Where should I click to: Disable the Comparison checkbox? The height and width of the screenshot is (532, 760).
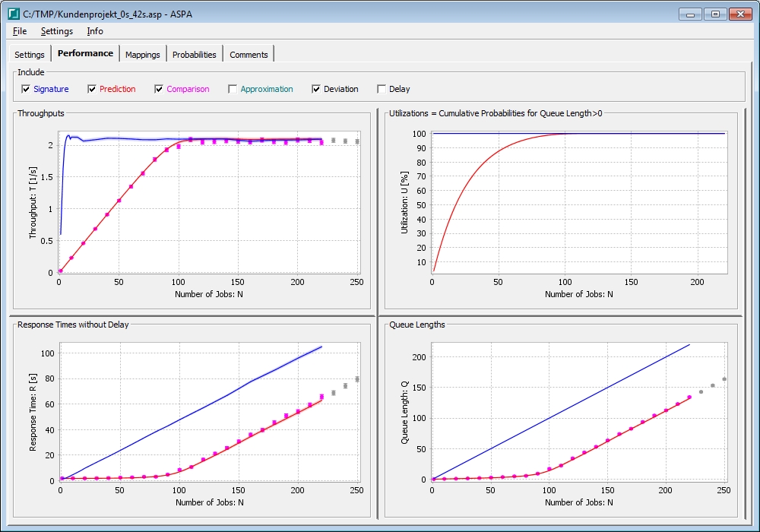pyautogui.click(x=159, y=89)
